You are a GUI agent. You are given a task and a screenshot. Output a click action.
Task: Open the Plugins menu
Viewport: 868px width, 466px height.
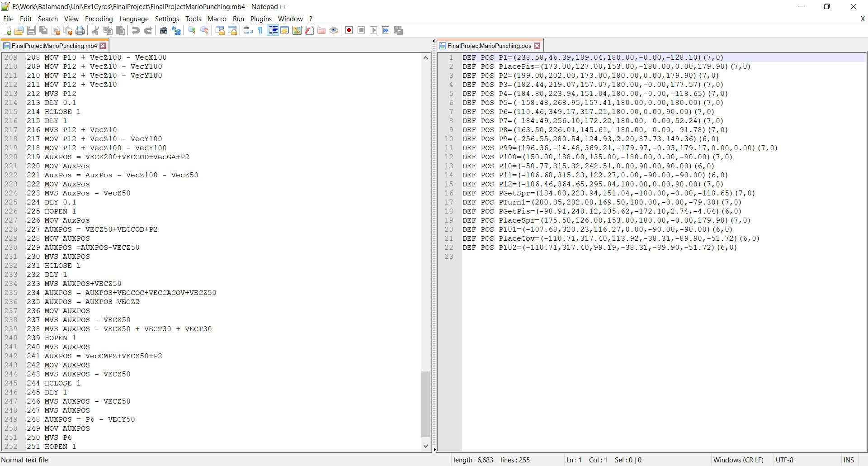(x=261, y=19)
